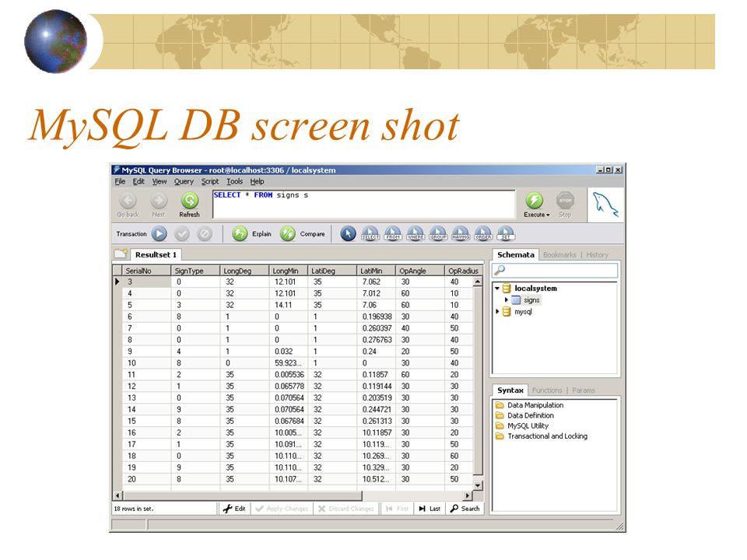This screenshot has height=560, width=747.
Task: Select the Syntax tab
Action: coord(510,390)
